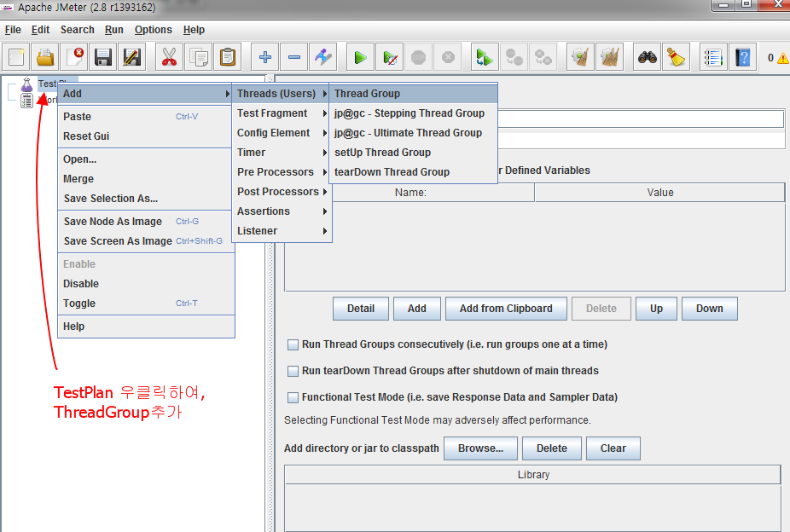The image size is (790, 532).
Task: Open a test plan via folder icon
Action: [45, 57]
